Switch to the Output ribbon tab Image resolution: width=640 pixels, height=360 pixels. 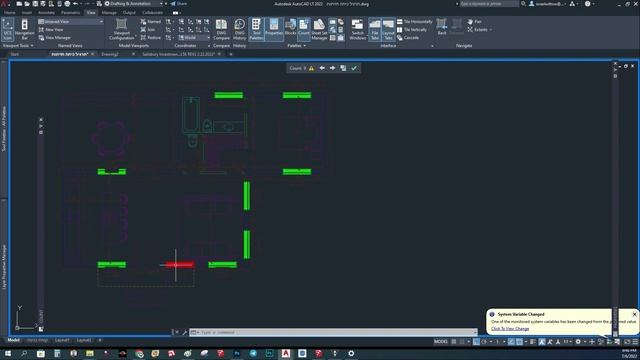click(x=129, y=13)
